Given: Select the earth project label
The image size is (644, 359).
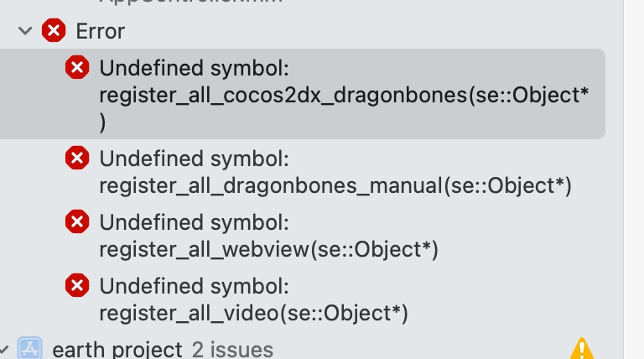Looking at the screenshot, I should 117,350.
